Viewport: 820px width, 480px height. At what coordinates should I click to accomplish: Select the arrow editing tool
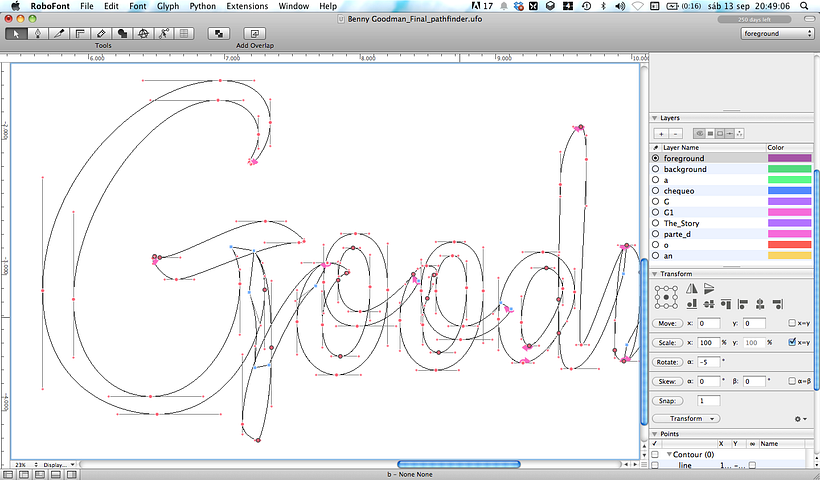tap(16, 33)
